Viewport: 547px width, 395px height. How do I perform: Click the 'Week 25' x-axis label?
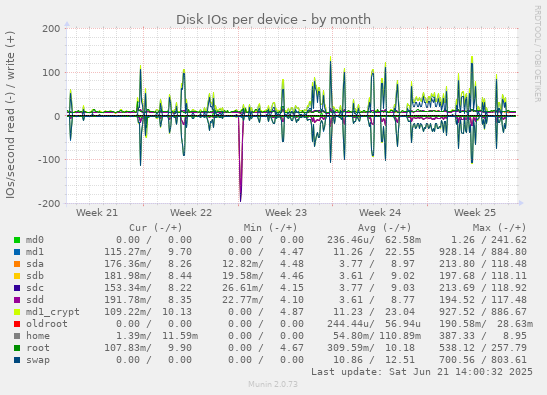coord(474,213)
